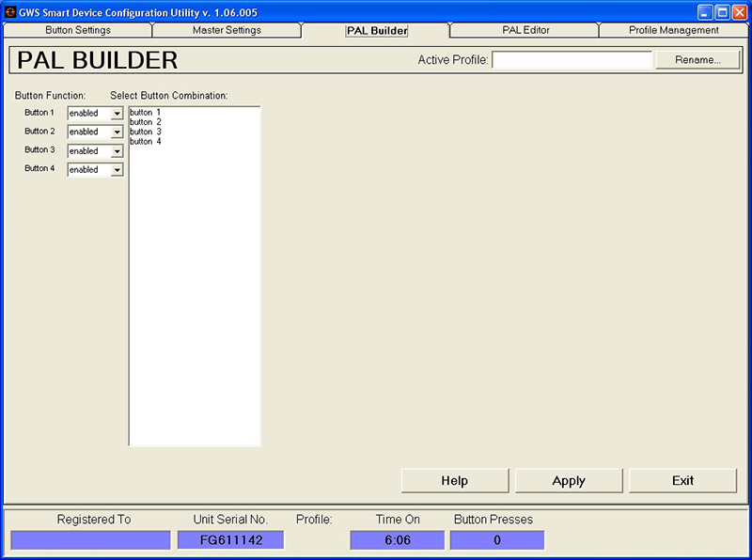The width and height of the screenshot is (752, 560).
Task: Switch to the Button Settings tab
Action: 78,30
